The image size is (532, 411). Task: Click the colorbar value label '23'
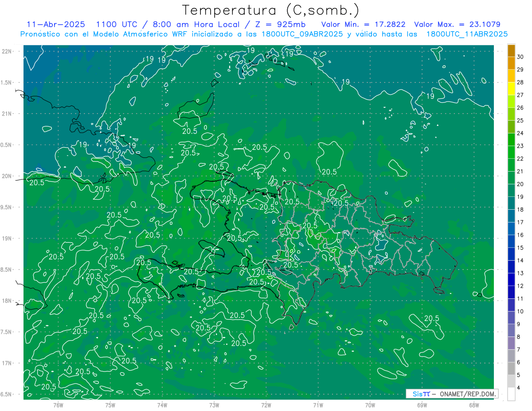click(520, 146)
